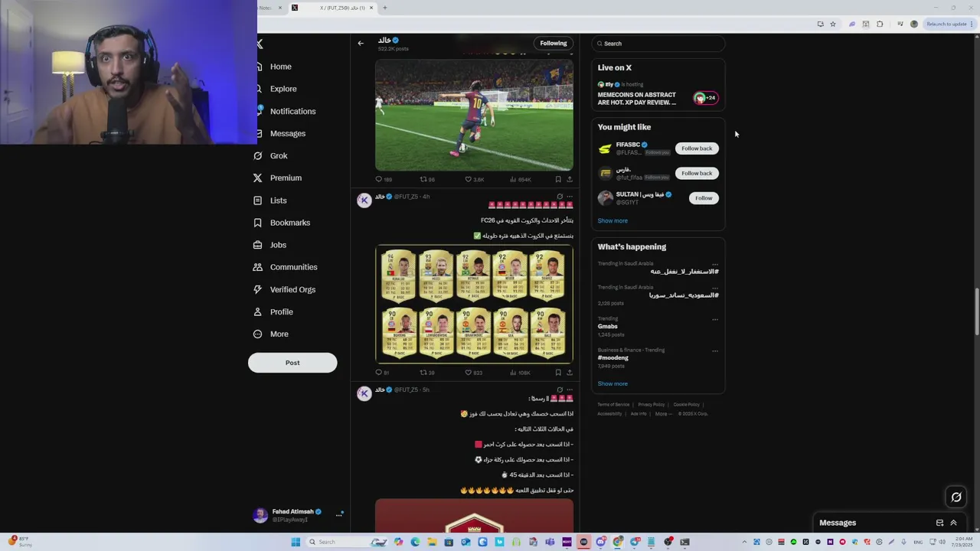Open the gold player cards image
980x551 pixels.
pos(474,304)
